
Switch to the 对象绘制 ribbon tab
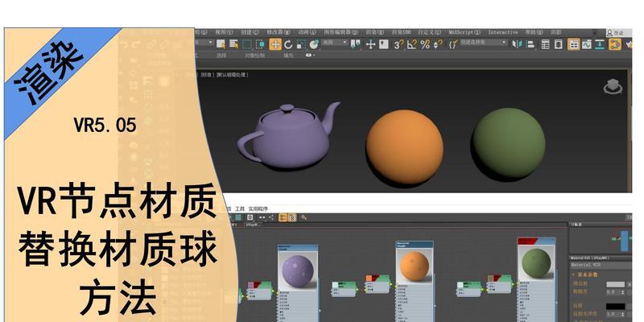[x=254, y=55]
